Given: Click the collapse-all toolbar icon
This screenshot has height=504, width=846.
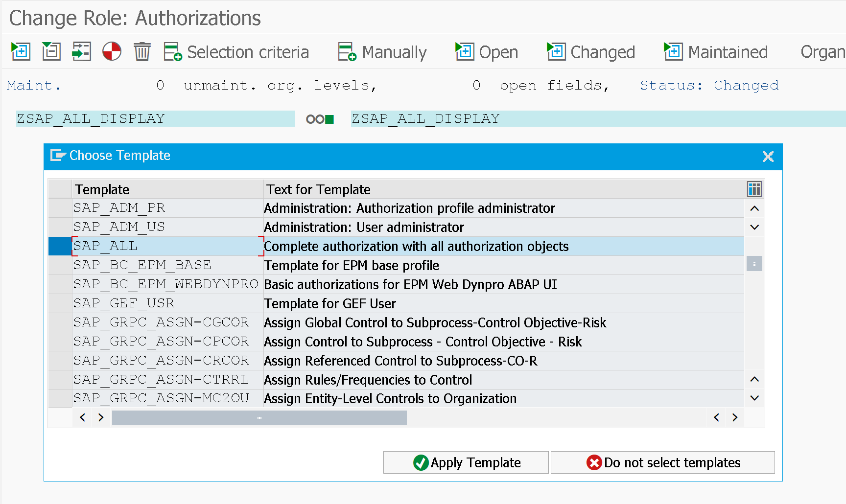Looking at the screenshot, I should click(51, 51).
